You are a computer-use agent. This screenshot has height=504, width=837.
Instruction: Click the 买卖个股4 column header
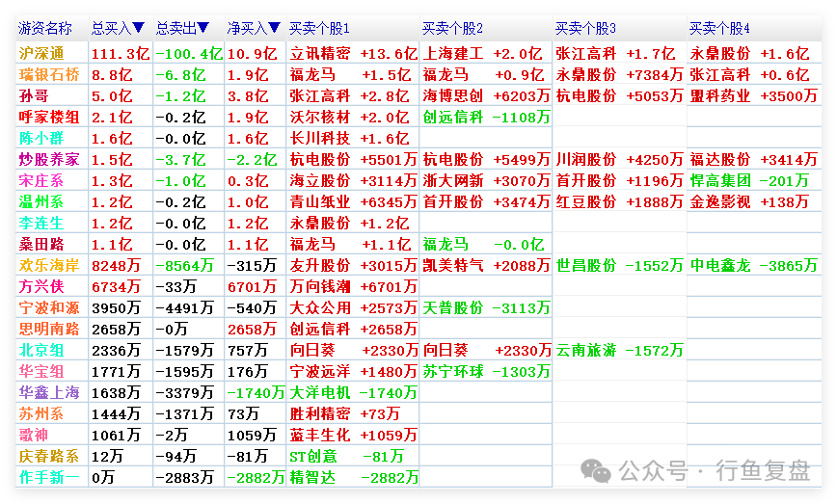[x=719, y=28]
